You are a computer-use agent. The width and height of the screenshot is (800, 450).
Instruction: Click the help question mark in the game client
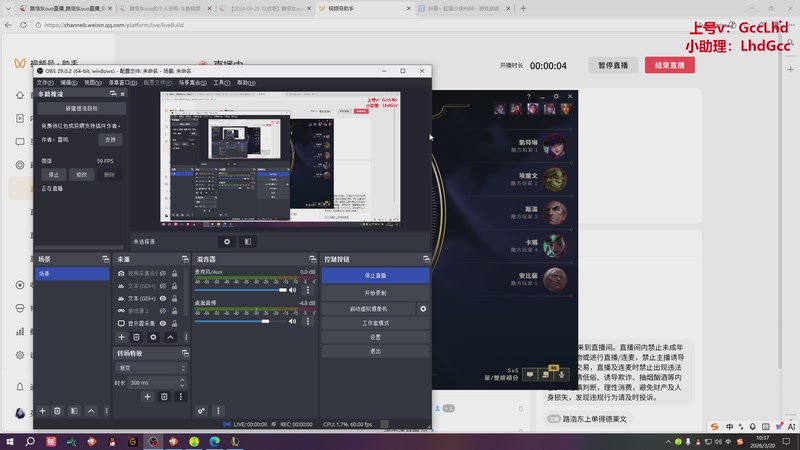pos(529,96)
